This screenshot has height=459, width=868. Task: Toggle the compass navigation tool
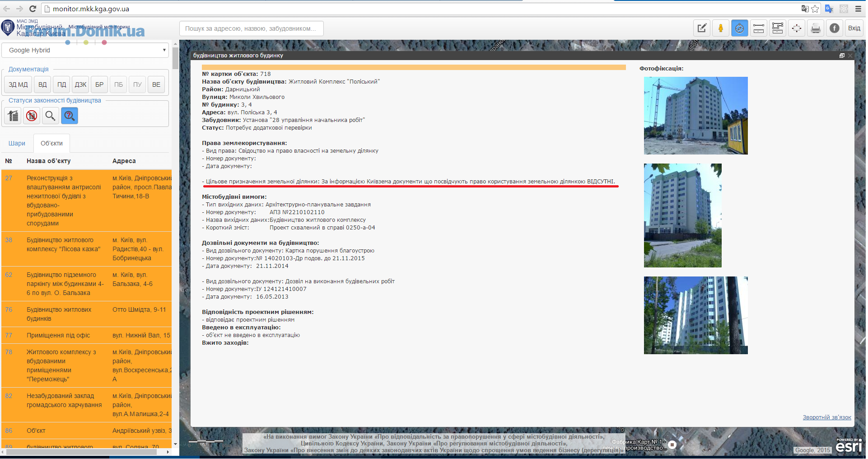click(740, 28)
